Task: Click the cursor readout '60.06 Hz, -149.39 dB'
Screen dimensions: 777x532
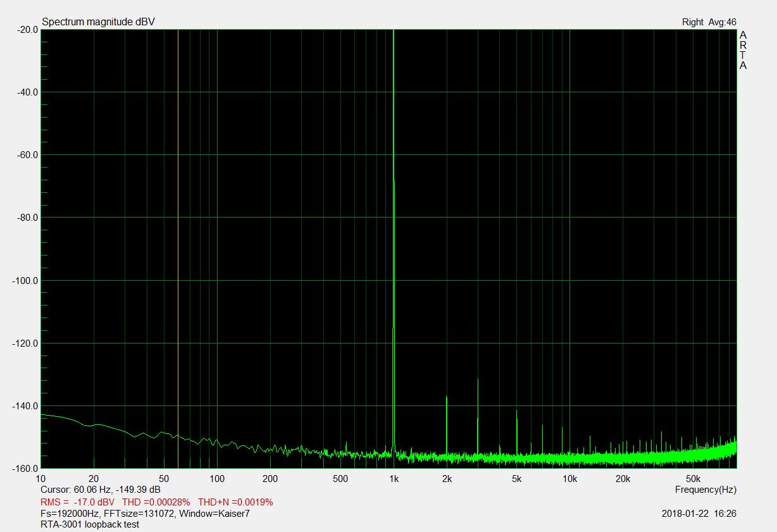Action: (117, 490)
